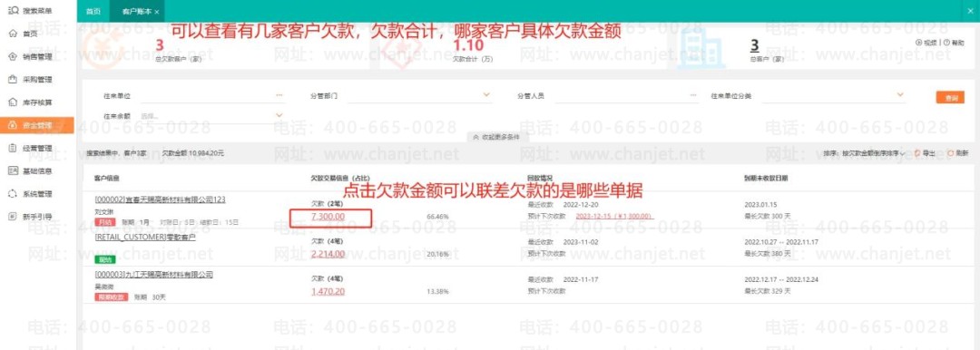Click the 2023.01.15 due date
The width and height of the screenshot is (980, 350).
point(759,204)
